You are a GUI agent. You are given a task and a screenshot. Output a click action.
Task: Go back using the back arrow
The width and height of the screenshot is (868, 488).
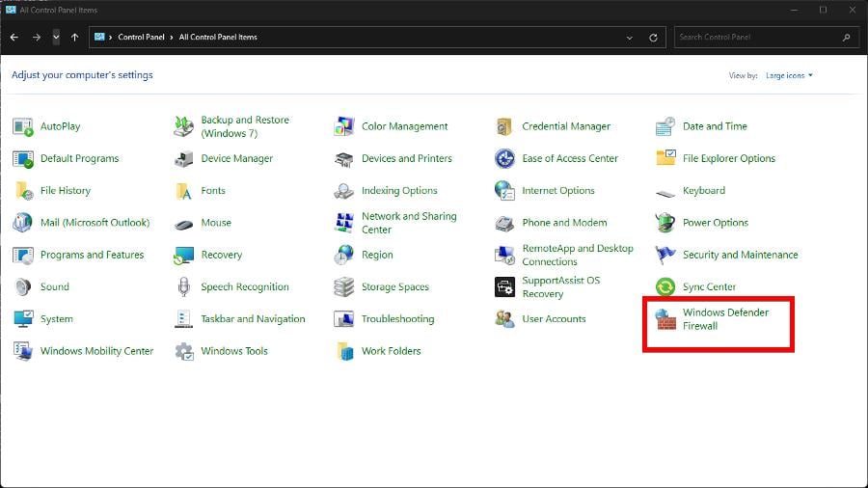click(14, 38)
